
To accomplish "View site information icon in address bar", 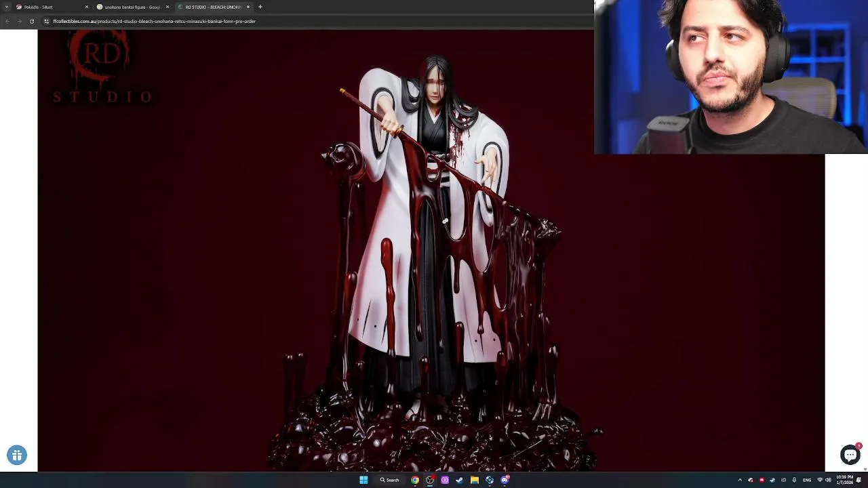I will (46, 21).
